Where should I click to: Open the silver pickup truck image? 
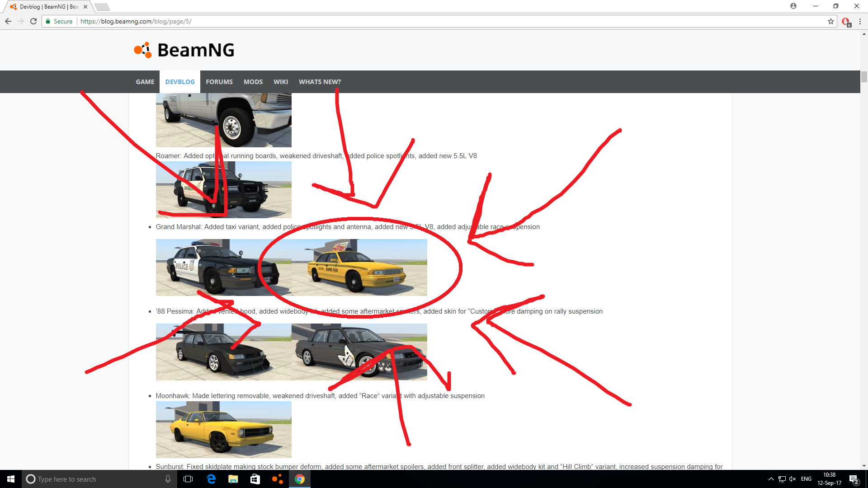(x=224, y=120)
